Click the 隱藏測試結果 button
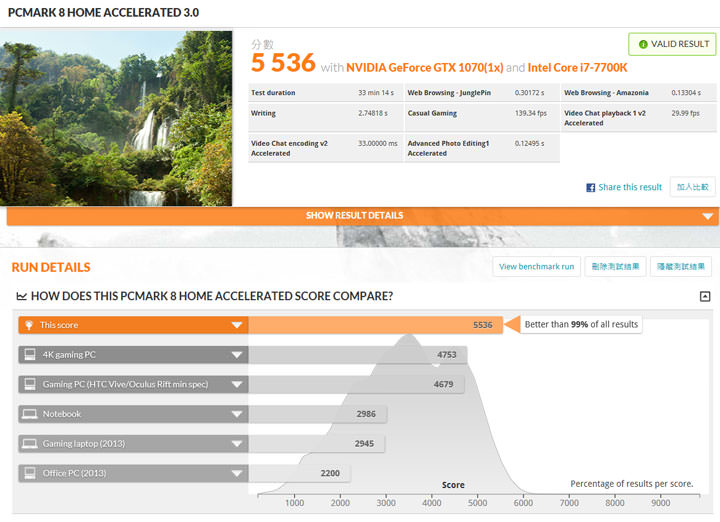The image size is (720, 522). tap(681, 267)
